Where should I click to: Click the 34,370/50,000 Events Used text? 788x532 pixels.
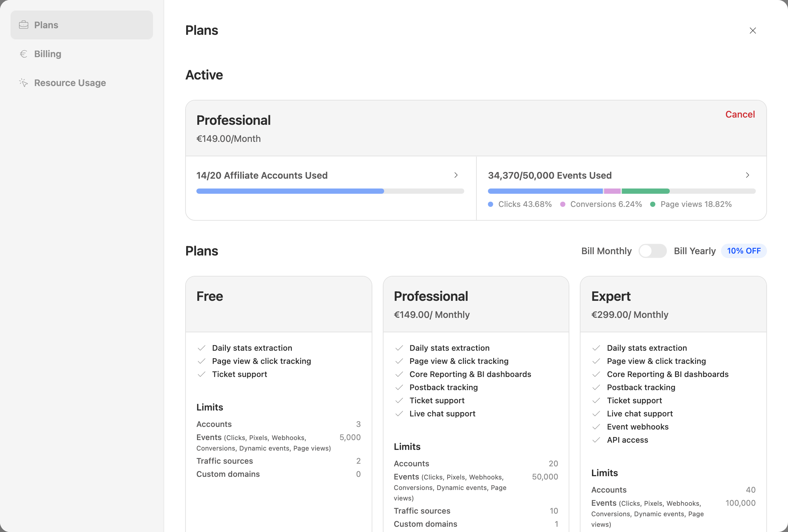[x=550, y=175]
